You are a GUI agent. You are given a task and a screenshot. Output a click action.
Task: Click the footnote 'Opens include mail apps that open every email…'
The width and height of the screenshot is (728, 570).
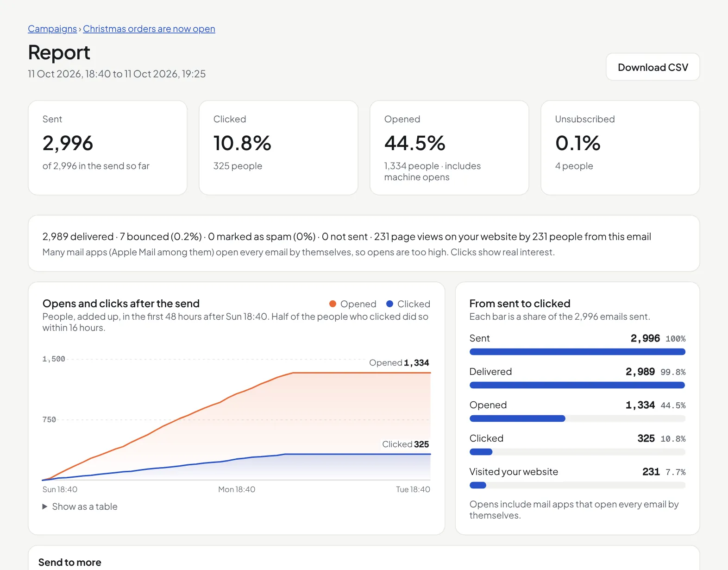pos(574,510)
